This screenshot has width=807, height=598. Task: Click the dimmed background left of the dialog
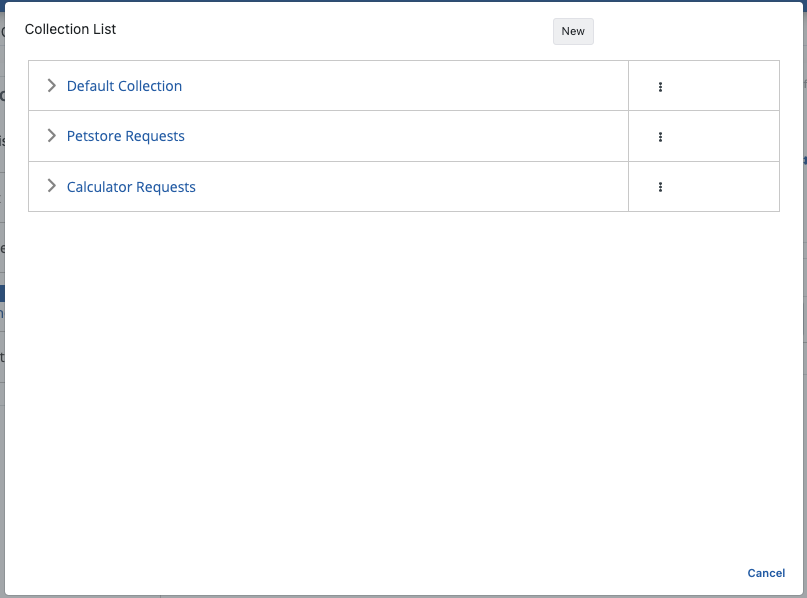[2, 450]
